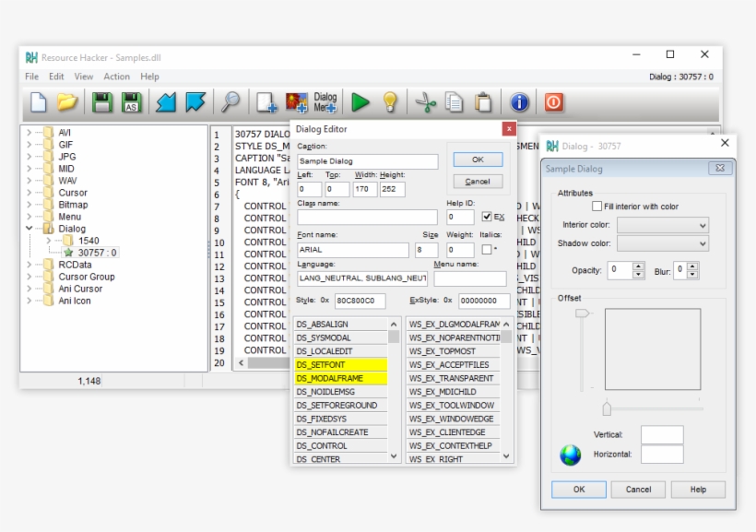Select the starred 30757 : 0 resource
Screen dimensions: 756x532
(91, 253)
